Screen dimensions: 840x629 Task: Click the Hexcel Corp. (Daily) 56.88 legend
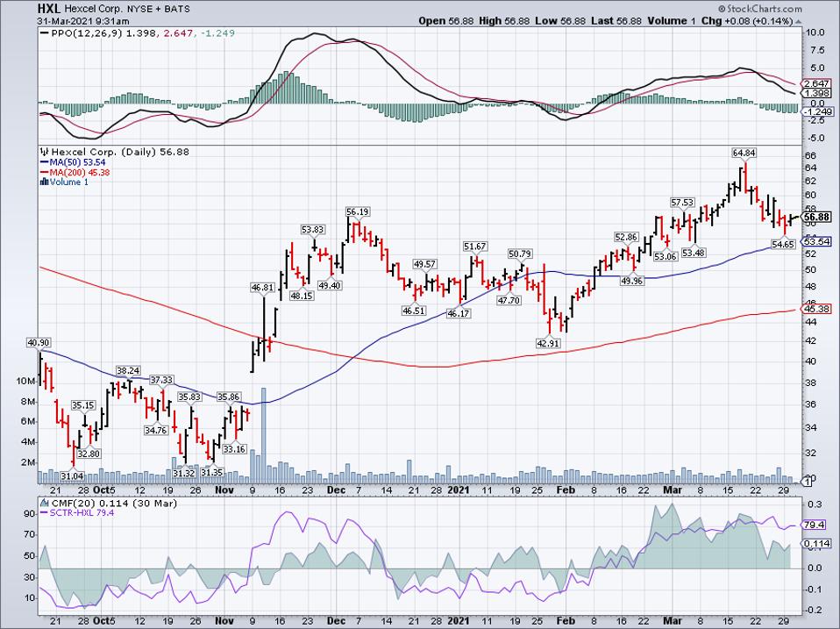point(120,152)
